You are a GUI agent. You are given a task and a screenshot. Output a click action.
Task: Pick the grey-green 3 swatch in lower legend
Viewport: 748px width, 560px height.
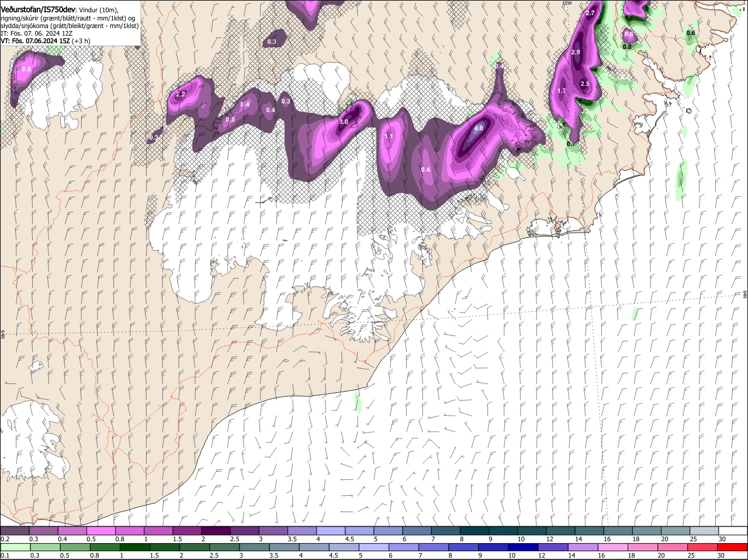(x=254, y=547)
